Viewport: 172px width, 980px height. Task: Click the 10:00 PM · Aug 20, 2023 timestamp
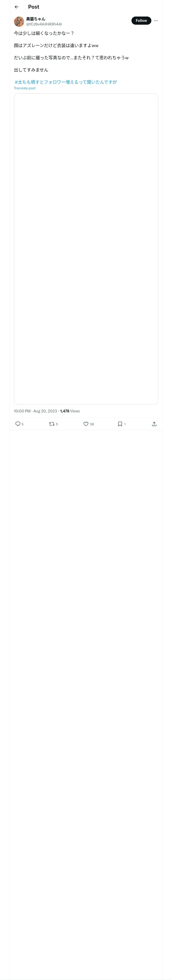pos(35,411)
